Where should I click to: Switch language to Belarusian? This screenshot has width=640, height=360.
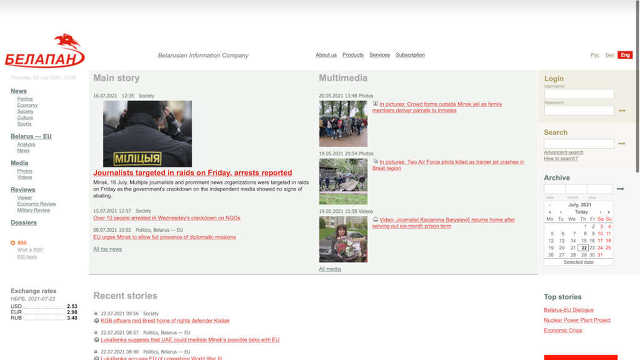point(609,55)
